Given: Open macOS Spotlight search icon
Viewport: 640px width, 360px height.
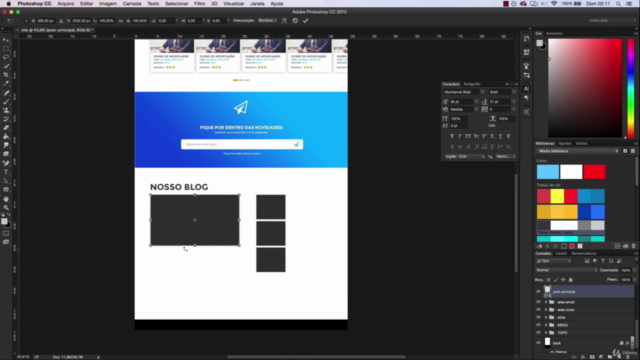Looking at the screenshot, I should (618, 4).
